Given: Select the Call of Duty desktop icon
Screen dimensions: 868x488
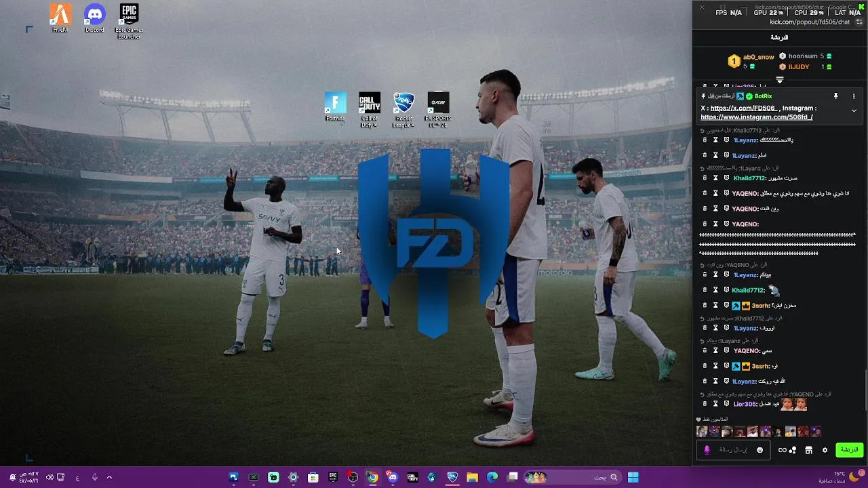Looking at the screenshot, I should tap(370, 110).
